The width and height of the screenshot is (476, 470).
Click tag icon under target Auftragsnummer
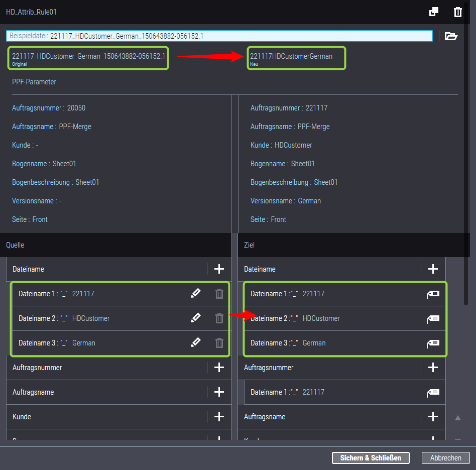(x=433, y=392)
